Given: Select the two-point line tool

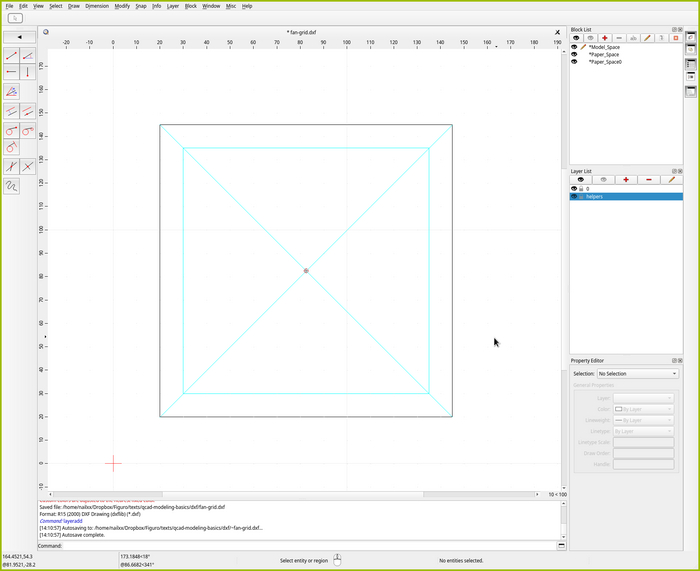Looking at the screenshot, I should pos(11,55).
